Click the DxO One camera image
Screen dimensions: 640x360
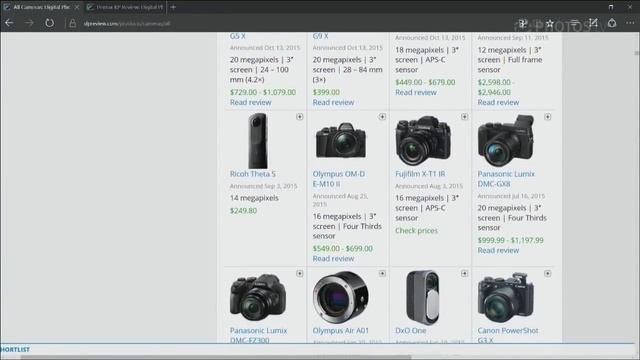(x=423, y=297)
